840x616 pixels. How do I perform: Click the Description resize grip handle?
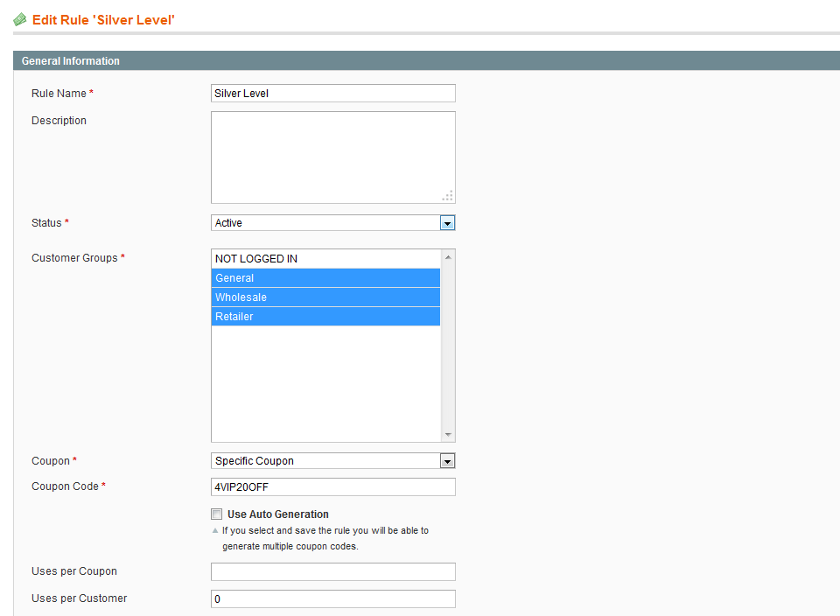[x=448, y=196]
